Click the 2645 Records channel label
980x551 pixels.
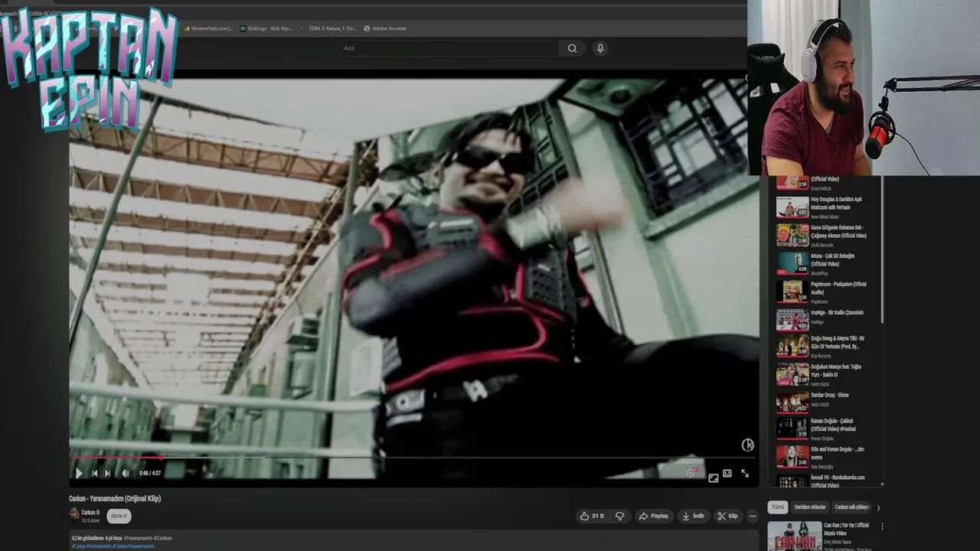click(822, 245)
